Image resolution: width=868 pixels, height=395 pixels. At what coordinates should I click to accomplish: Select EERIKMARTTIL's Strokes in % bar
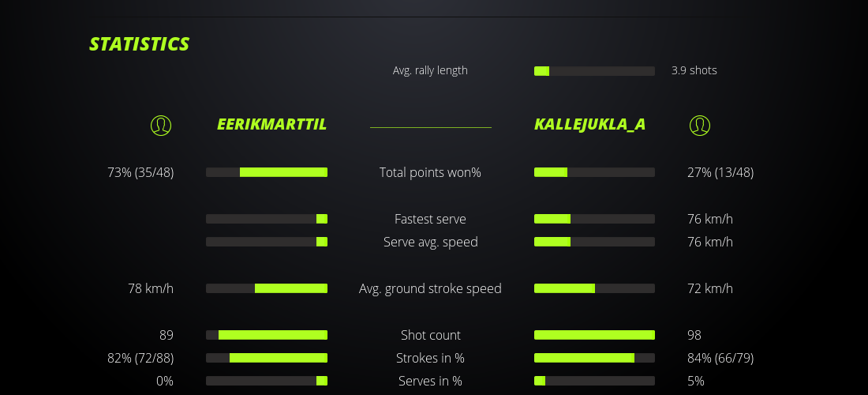pos(267,358)
